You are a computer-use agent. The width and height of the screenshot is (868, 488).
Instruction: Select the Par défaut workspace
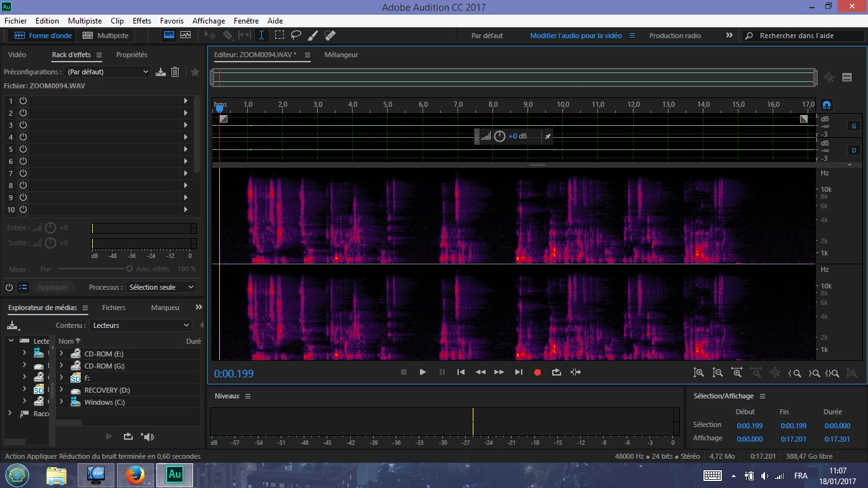(487, 36)
